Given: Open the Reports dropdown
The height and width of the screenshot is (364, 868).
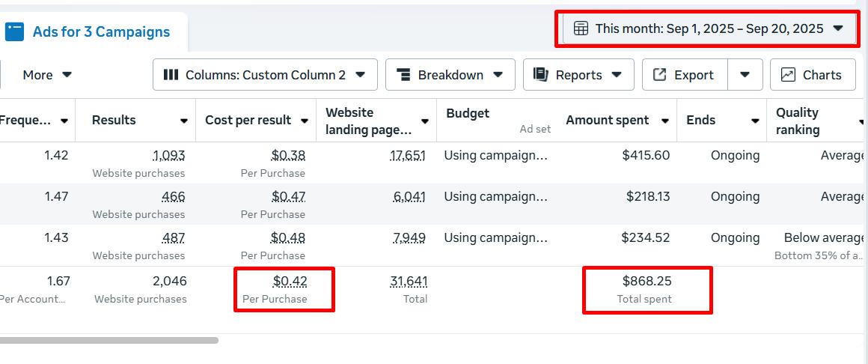Looking at the screenshot, I should [578, 75].
